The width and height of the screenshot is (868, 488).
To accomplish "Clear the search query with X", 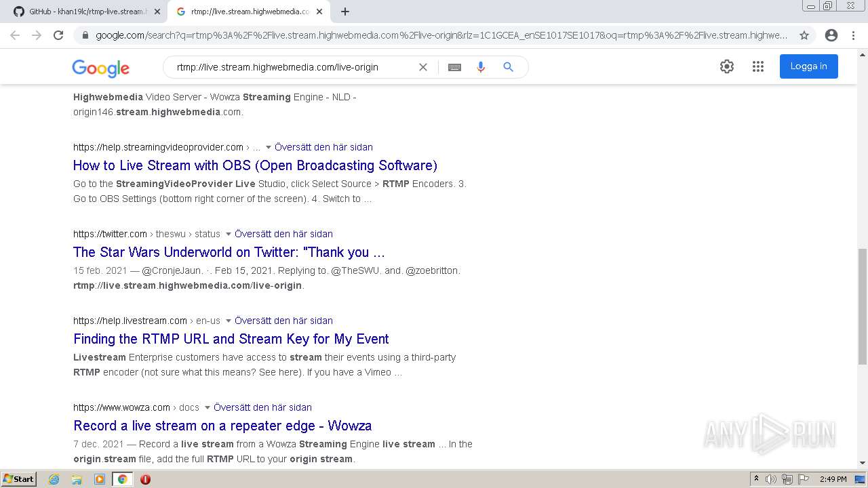I will [423, 67].
